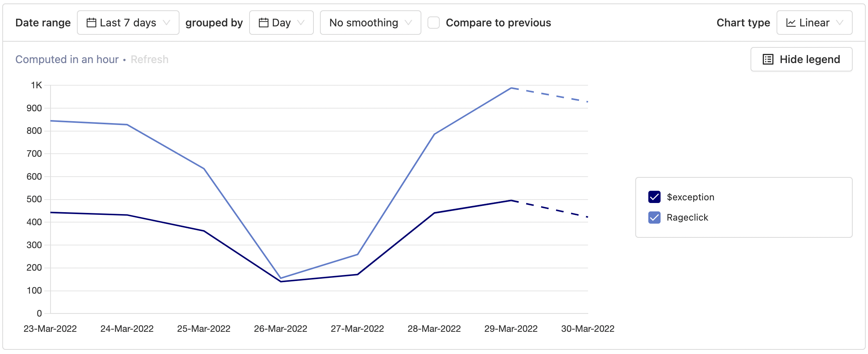
Task: Enable the Compare to previous checkbox
Action: tap(434, 23)
